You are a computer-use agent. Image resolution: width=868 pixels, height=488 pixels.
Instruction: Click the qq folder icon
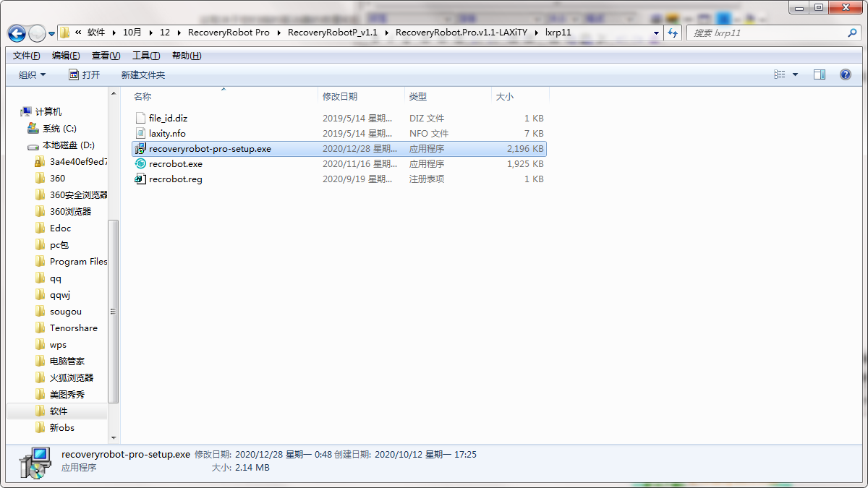coord(41,278)
